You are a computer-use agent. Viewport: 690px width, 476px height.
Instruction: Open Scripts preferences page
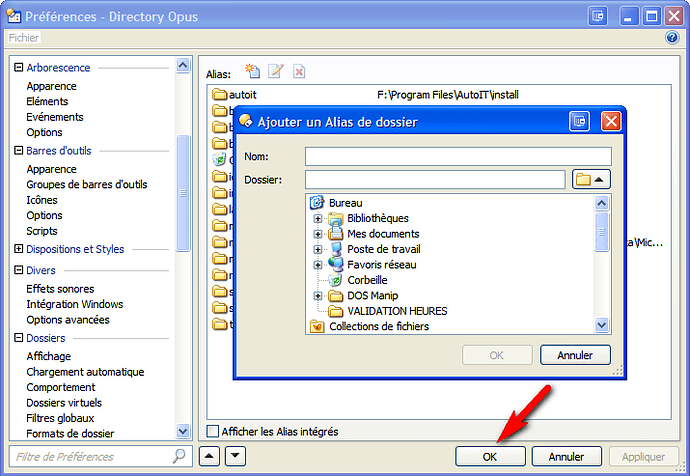click(42, 231)
